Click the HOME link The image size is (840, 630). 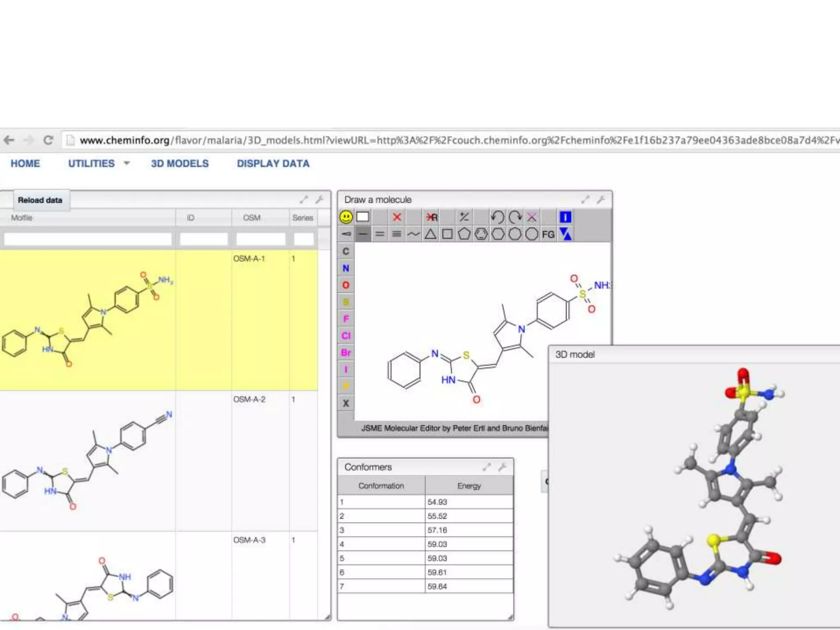pyautogui.click(x=25, y=163)
